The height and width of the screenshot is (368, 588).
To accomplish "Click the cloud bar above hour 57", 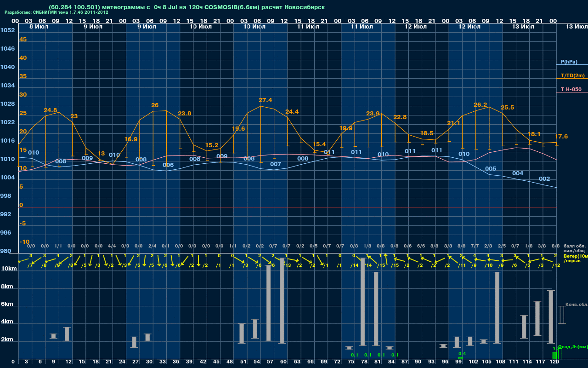I will point(269,303).
